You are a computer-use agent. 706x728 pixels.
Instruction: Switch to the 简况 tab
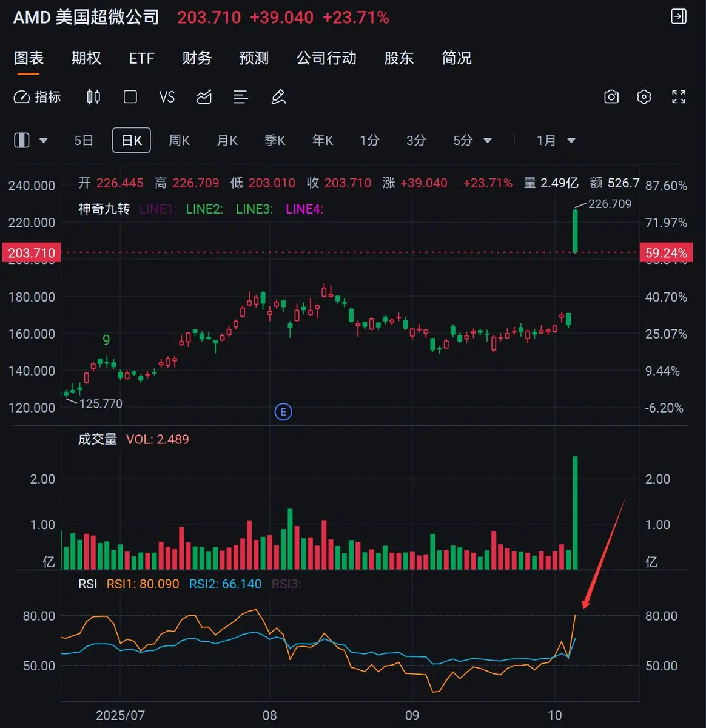click(x=457, y=58)
